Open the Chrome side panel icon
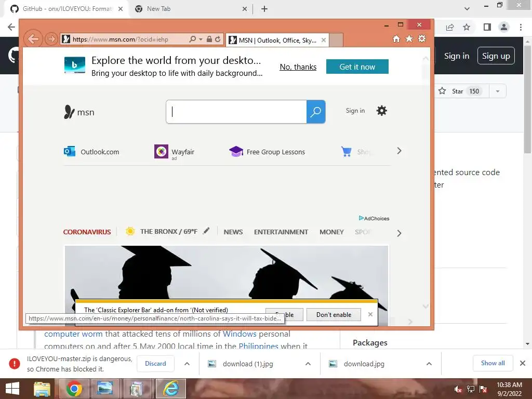The height and width of the screenshot is (399, 532). tap(487, 27)
